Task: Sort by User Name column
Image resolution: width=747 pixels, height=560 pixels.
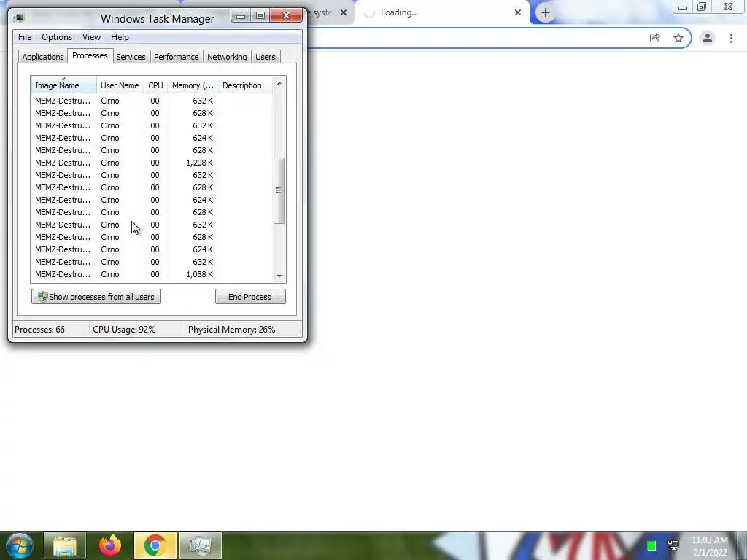Action: (x=120, y=85)
